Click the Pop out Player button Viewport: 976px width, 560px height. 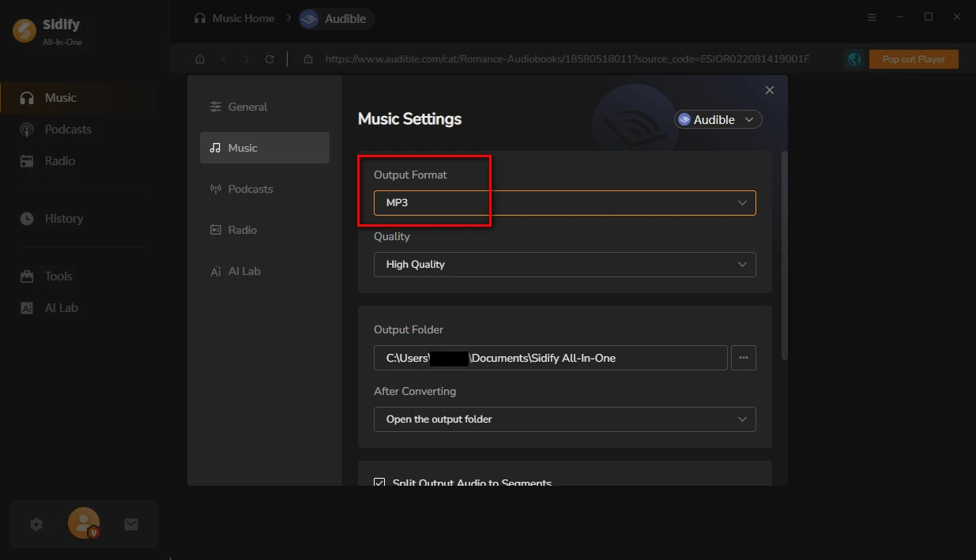pyautogui.click(x=914, y=59)
